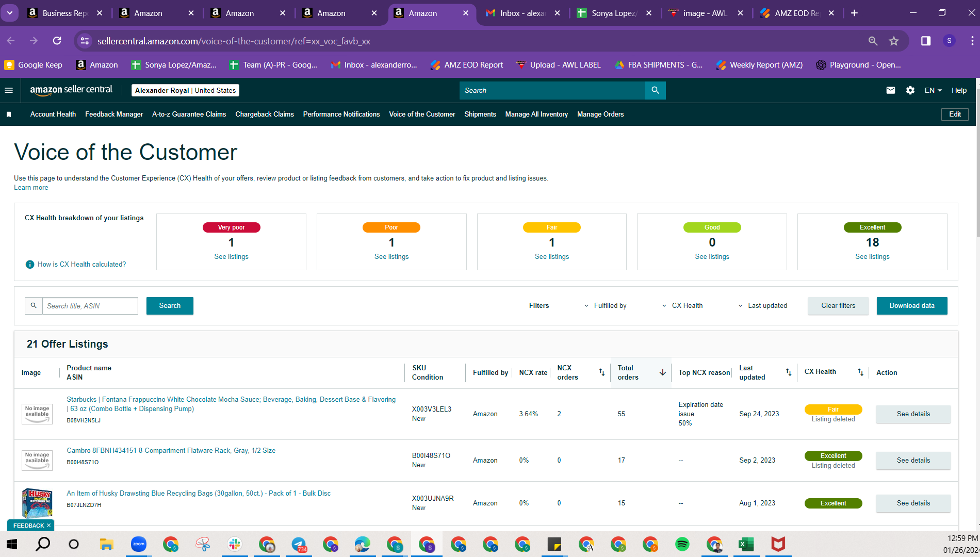Open the Google Keep bookmark
Viewport: 980px width, 557px height.
pos(34,65)
